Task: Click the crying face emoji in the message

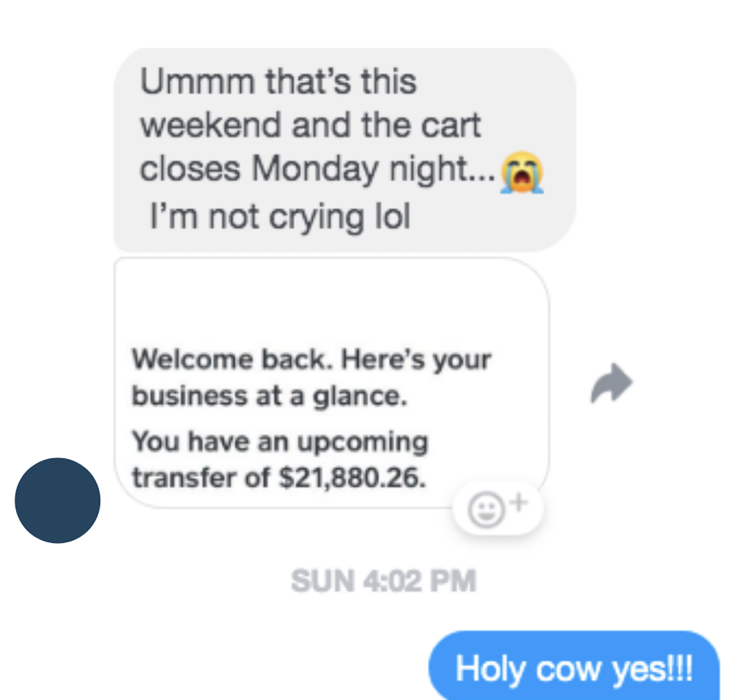Action: (522, 172)
